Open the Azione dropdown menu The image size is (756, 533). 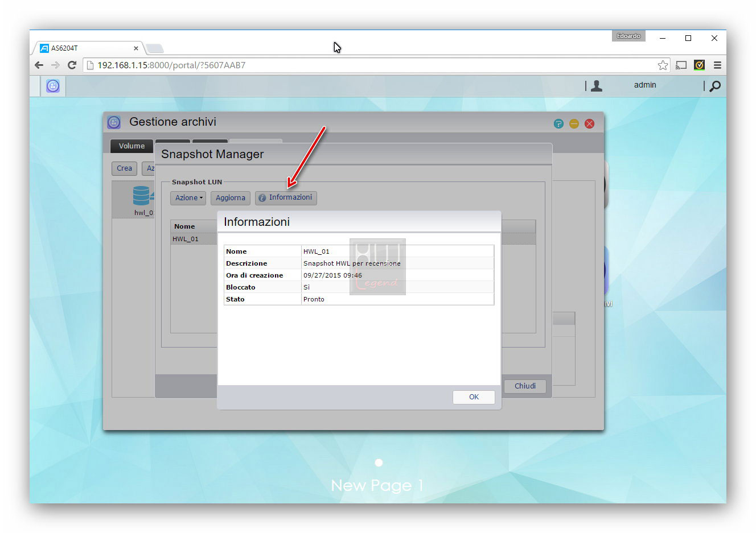tap(188, 198)
